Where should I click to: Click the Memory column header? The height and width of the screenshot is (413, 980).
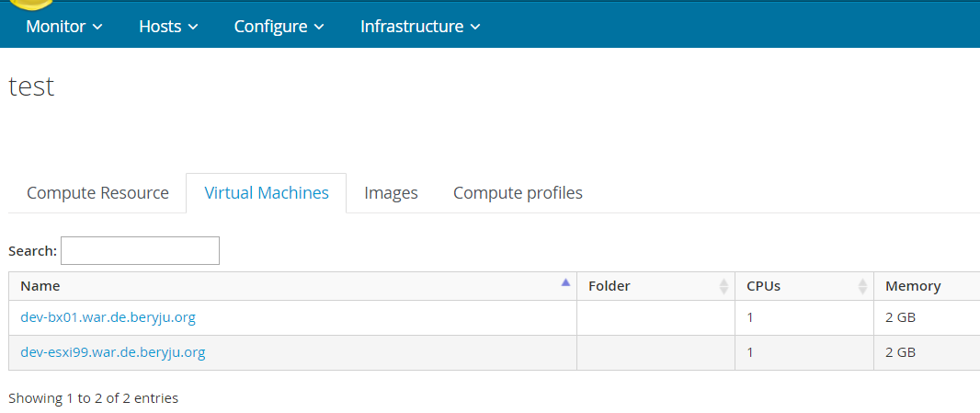[x=913, y=286]
